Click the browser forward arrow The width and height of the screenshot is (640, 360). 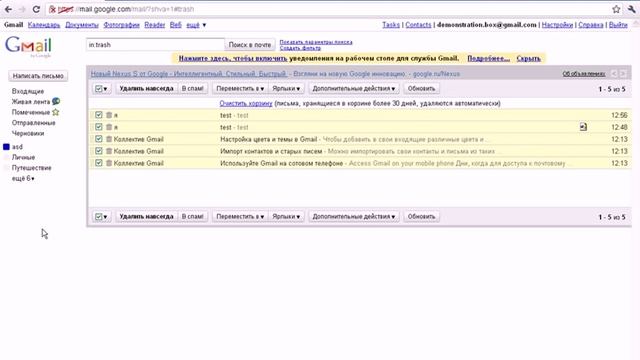pos(22,9)
